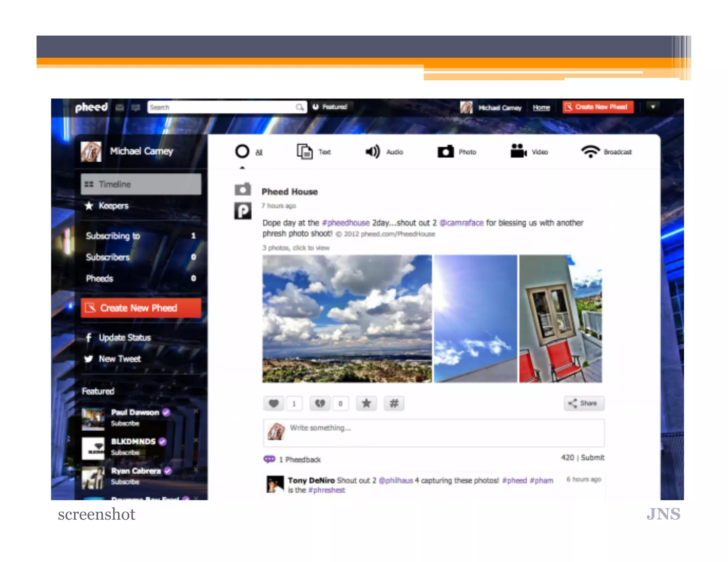Select the Text filter tab
728x562 pixels.
(314, 152)
